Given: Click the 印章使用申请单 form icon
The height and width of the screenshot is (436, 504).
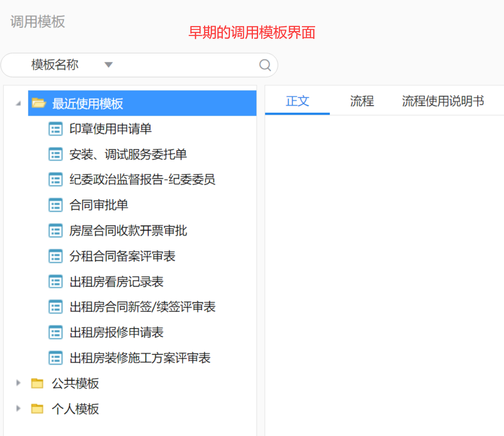Looking at the screenshot, I should 55,129.
